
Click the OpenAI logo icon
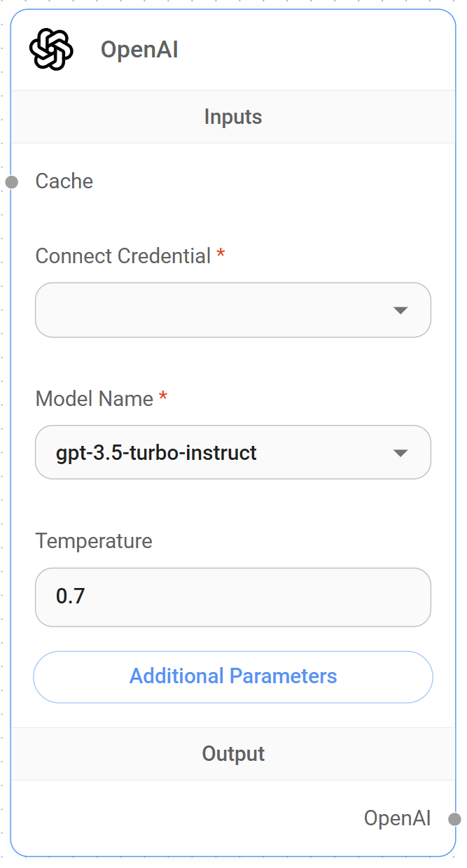coord(51,49)
